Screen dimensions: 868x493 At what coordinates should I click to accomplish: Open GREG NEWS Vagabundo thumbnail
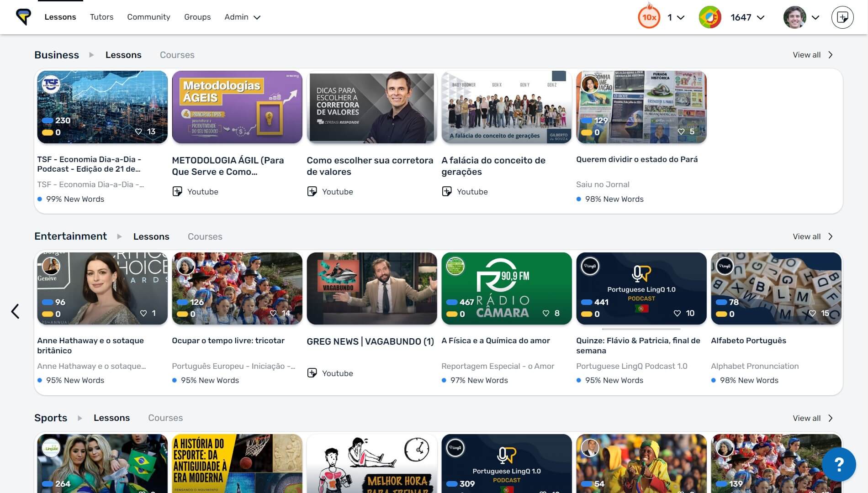[x=372, y=288]
